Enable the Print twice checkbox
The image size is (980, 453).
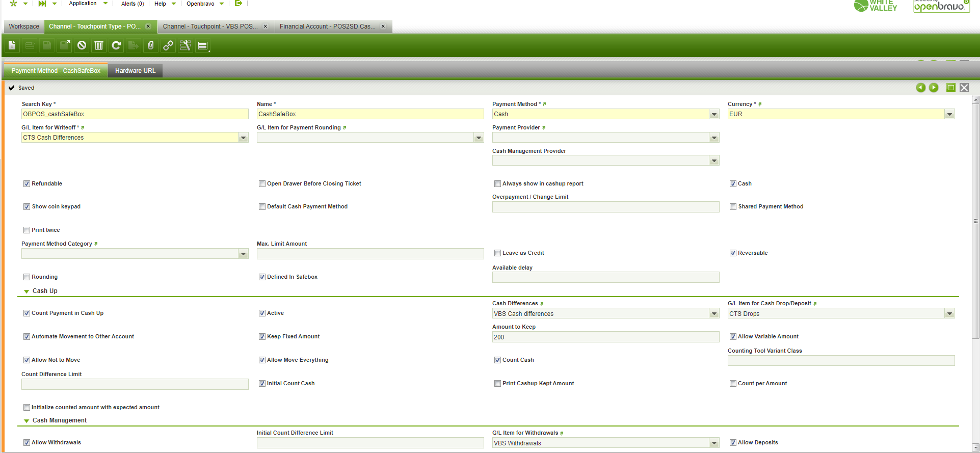(x=27, y=230)
